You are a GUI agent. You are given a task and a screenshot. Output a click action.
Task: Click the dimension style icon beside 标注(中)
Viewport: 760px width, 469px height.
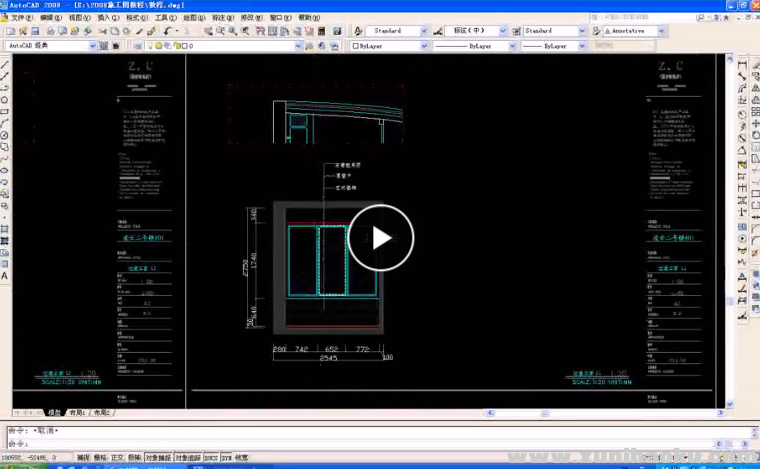coord(439,31)
